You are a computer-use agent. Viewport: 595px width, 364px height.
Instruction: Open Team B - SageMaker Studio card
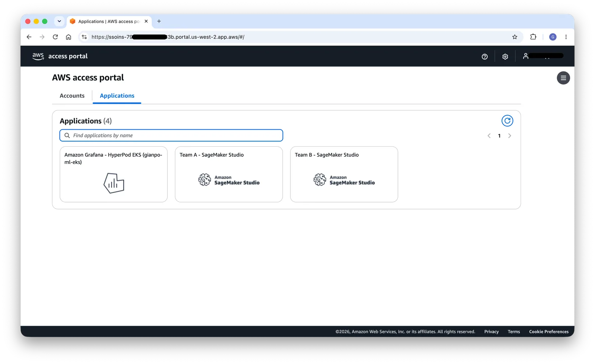344,174
